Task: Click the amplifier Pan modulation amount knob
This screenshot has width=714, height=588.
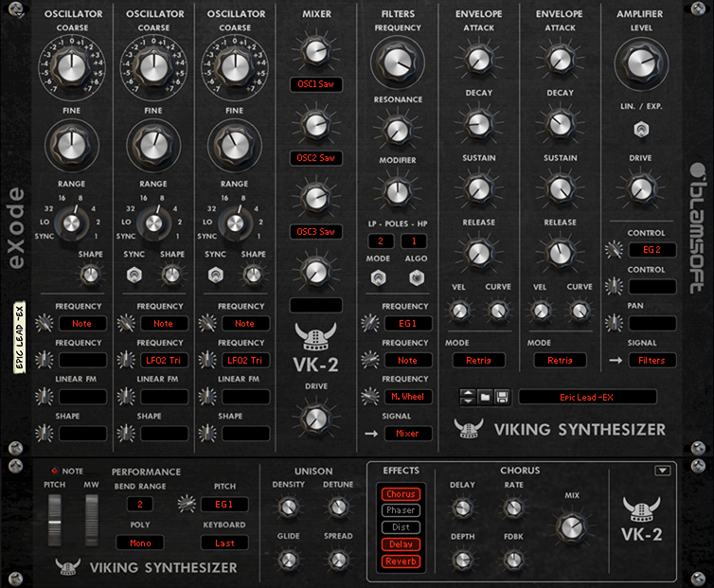Action: [614, 324]
